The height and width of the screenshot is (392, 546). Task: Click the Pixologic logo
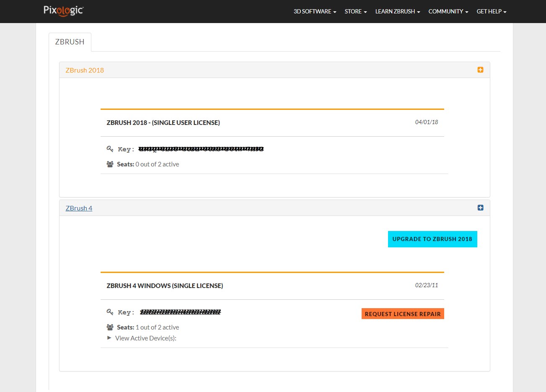click(x=63, y=10)
